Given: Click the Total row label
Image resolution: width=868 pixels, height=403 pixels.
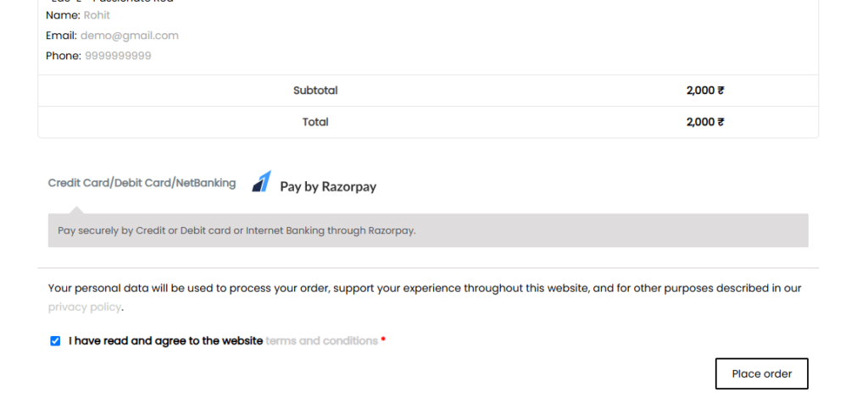Looking at the screenshot, I should tap(315, 122).
